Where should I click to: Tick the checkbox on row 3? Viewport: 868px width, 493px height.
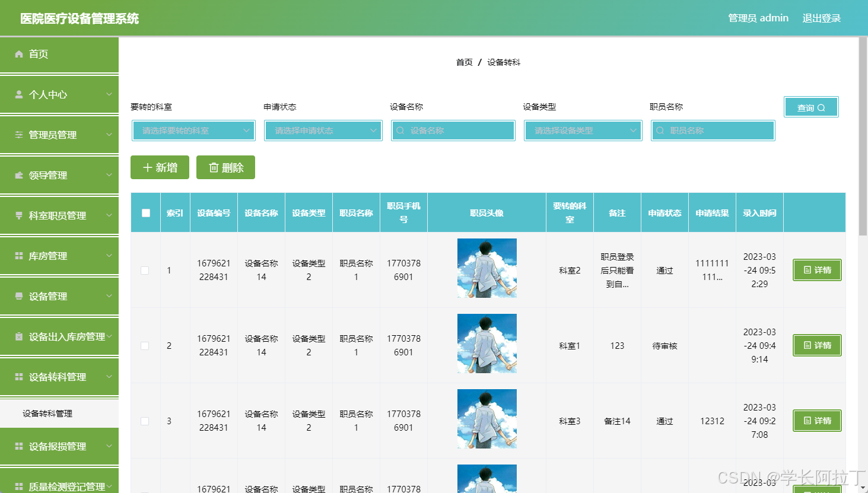tap(145, 421)
